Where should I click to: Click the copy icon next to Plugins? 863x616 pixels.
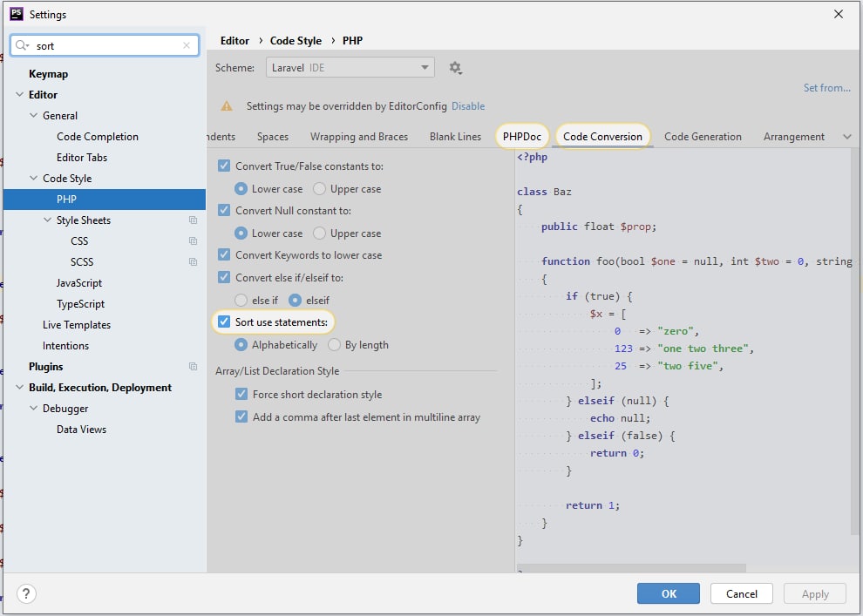click(x=193, y=367)
